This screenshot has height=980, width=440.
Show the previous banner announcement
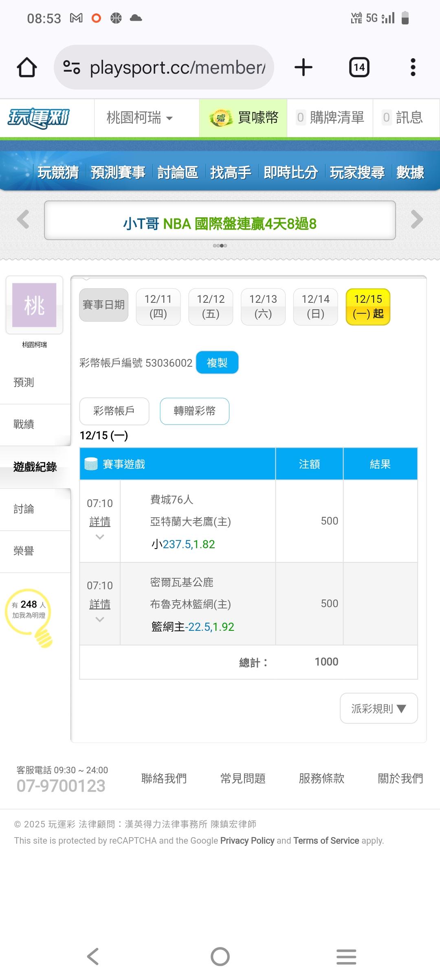[x=23, y=220]
